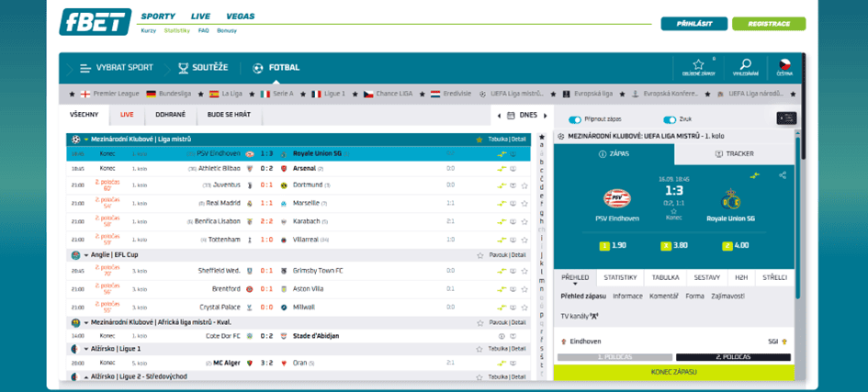The width and height of the screenshot is (868, 392).
Task: Switch to the LIVE matches tab
Action: pos(127,115)
